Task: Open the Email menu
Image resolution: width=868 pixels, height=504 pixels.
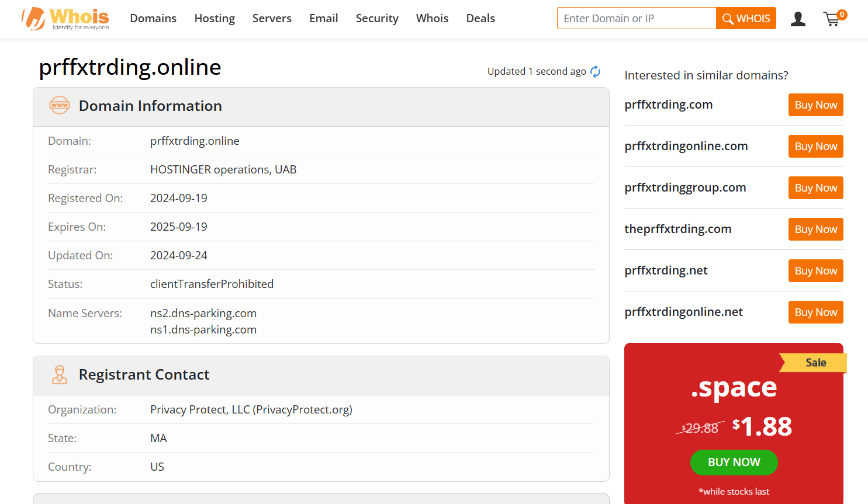Action: 324,19
